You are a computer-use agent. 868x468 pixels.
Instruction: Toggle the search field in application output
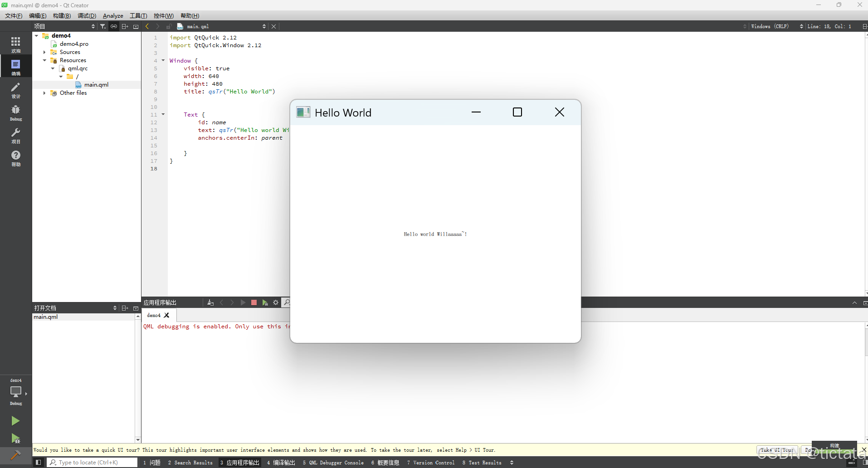pos(287,302)
